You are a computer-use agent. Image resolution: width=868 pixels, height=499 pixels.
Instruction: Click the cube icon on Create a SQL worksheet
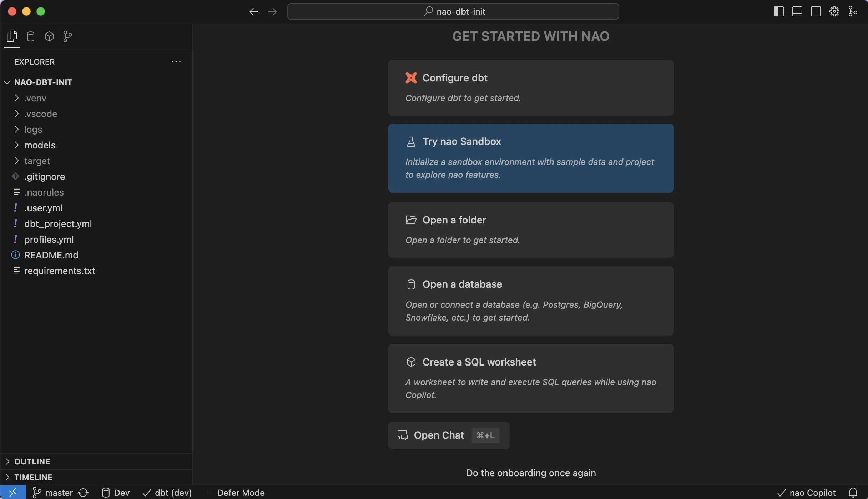click(411, 362)
